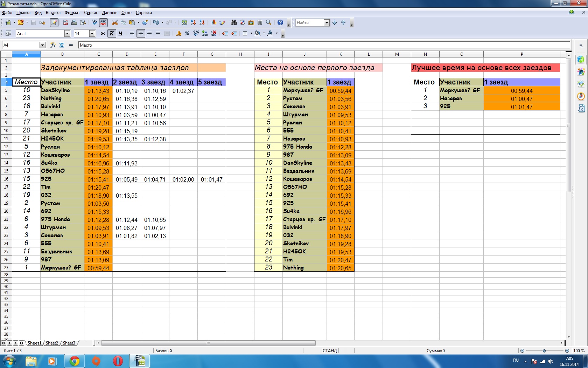Open the sidebar Navigator compass icon
The height and width of the screenshot is (368, 588).
tap(581, 96)
